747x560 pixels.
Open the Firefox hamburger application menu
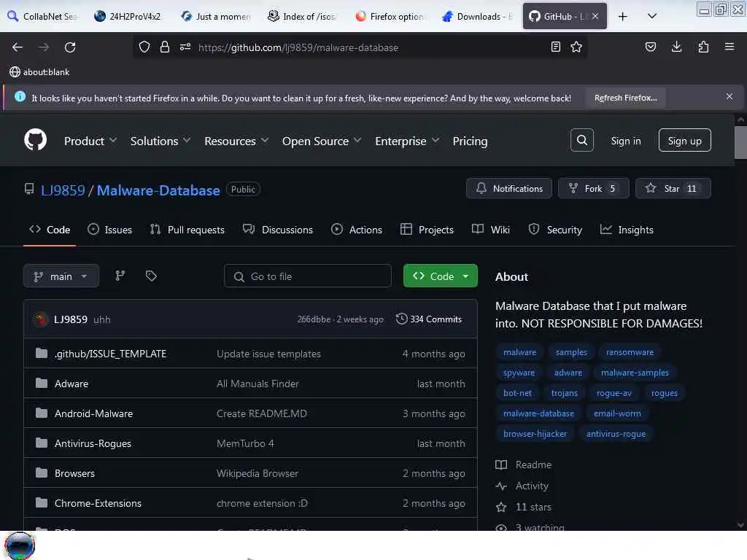tap(729, 47)
